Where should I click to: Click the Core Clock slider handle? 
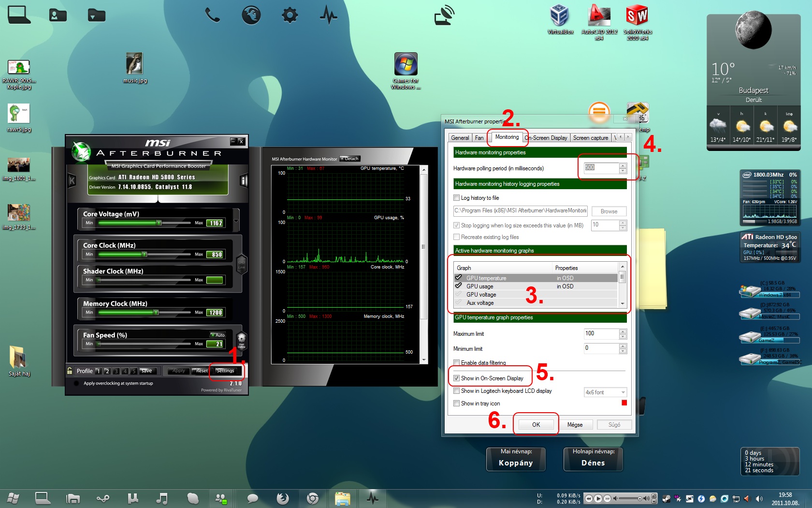[144, 254]
